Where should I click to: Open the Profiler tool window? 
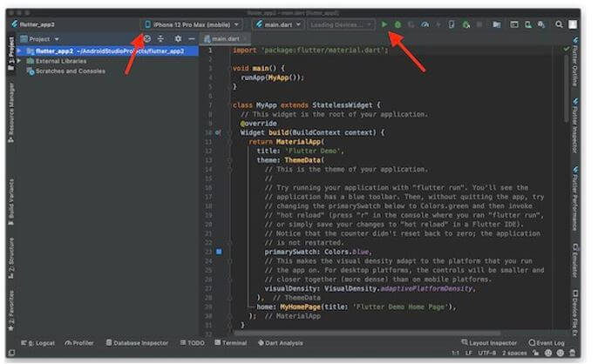click(81, 343)
